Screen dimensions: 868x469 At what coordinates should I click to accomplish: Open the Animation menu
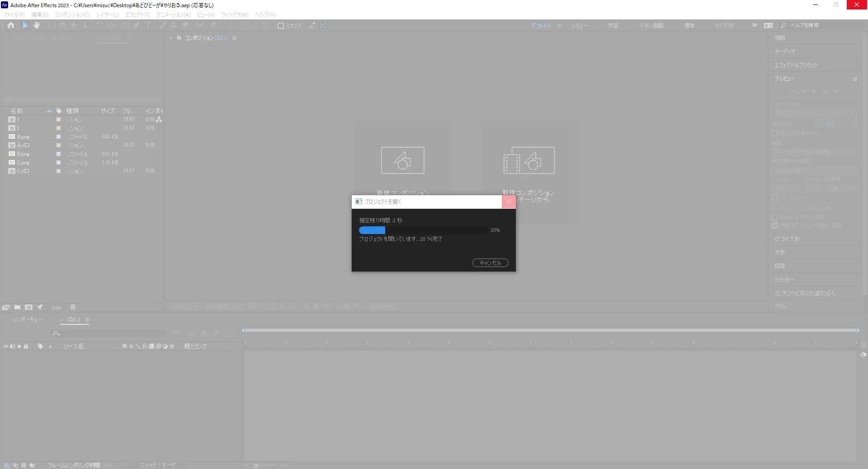[x=174, y=15]
